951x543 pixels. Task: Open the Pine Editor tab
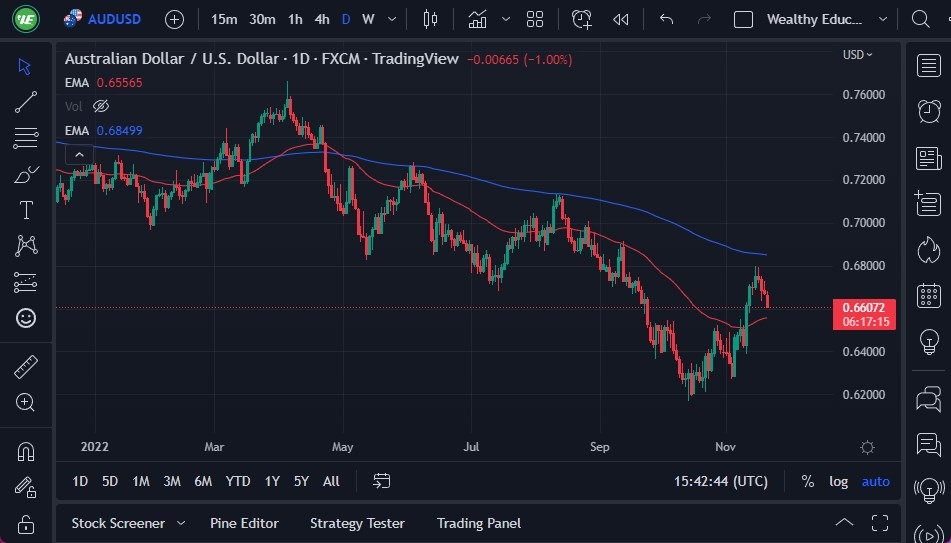pyautogui.click(x=244, y=523)
